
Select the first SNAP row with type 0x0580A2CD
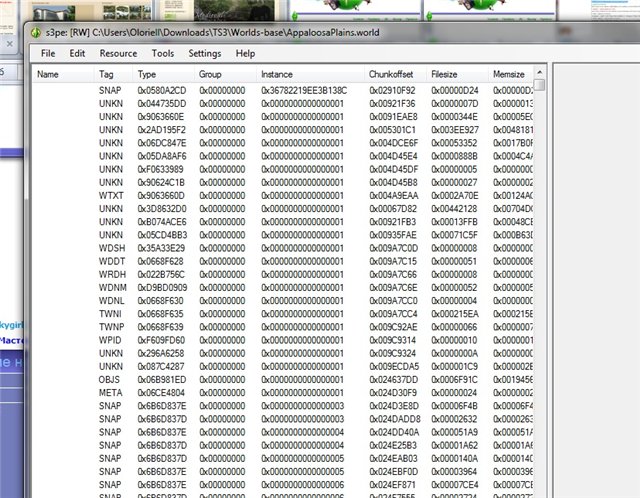point(111,90)
